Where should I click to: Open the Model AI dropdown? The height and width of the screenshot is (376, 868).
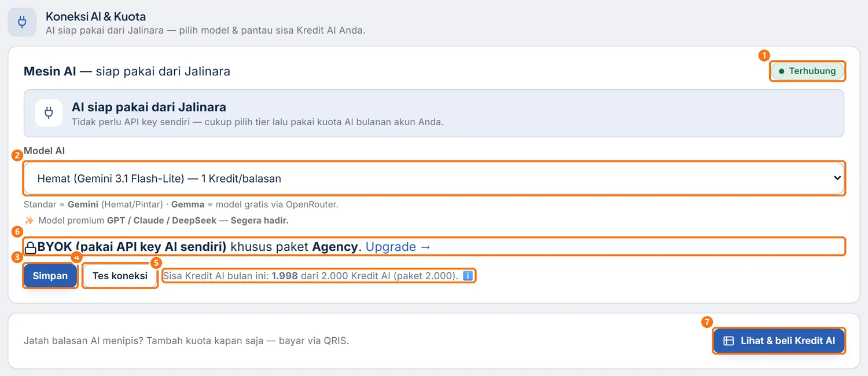(x=434, y=178)
